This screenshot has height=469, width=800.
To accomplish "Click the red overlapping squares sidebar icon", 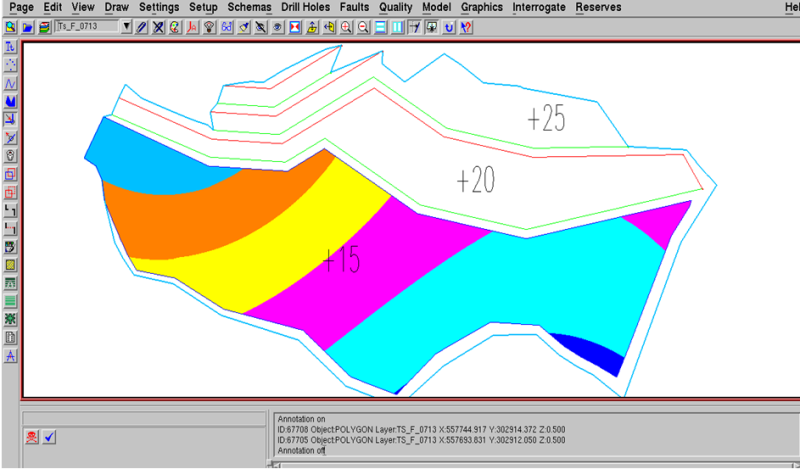I will coord(10,192).
